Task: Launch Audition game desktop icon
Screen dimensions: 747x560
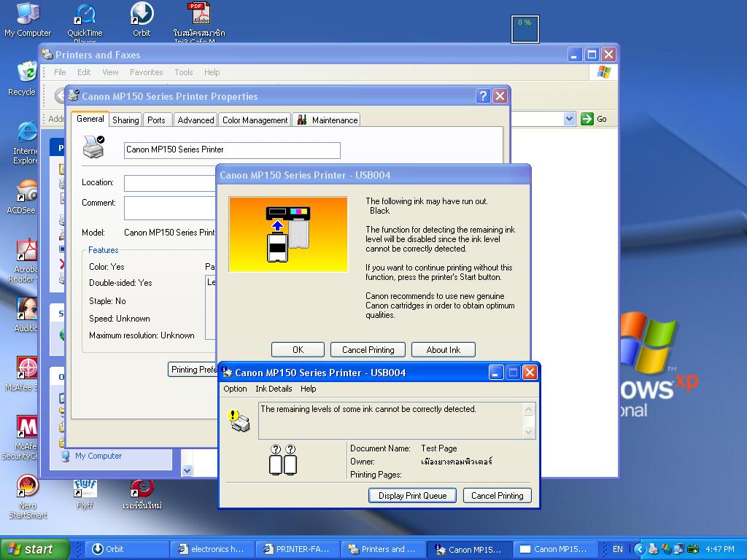Action: pyautogui.click(x=26, y=314)
